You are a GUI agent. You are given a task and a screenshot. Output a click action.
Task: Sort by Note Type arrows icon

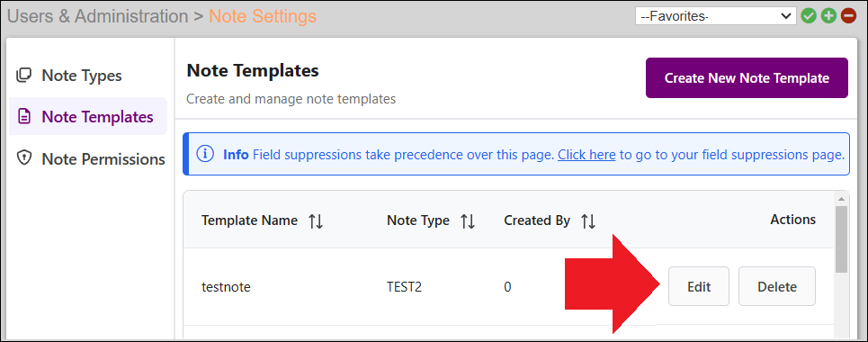coord(468,221)
